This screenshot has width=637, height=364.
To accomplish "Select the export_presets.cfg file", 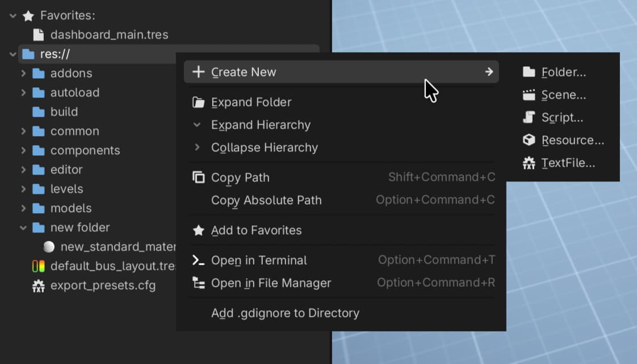I will click(102, 285).
